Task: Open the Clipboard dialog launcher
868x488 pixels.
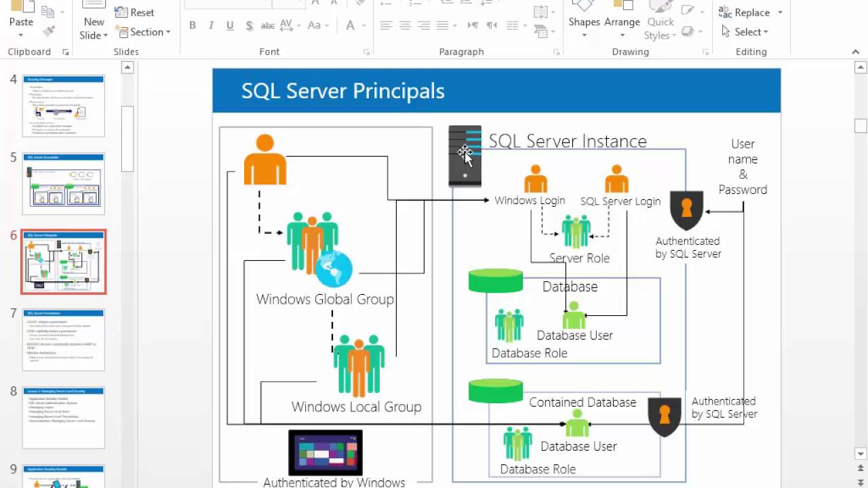Action: pyautogui.click(x=66, y=52)
